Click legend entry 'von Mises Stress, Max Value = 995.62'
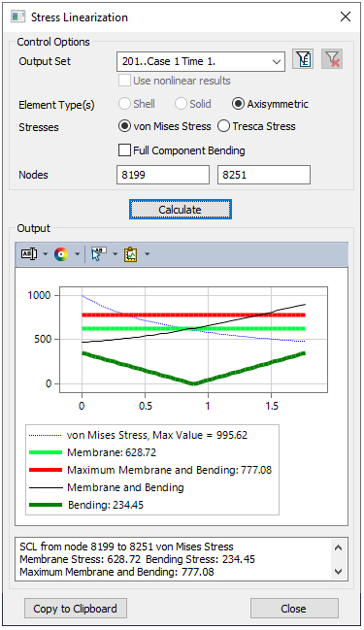The width and height of the screenshot is (364, 630). [x=157, y=435]
